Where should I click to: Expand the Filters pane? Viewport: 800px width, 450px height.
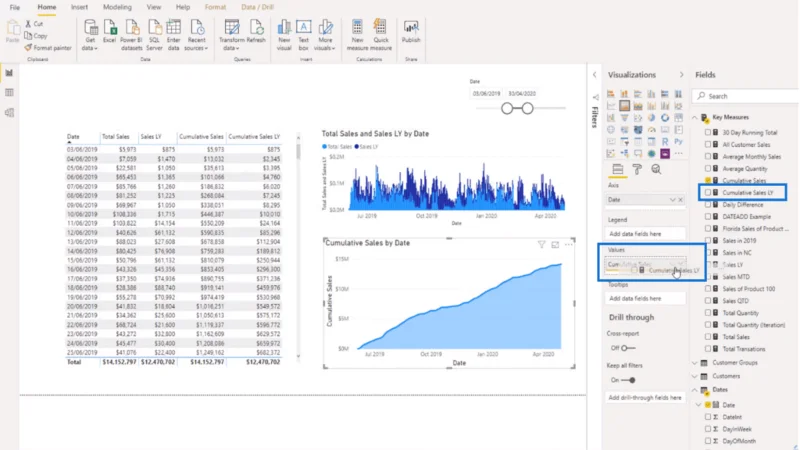[x=594, y=75]
